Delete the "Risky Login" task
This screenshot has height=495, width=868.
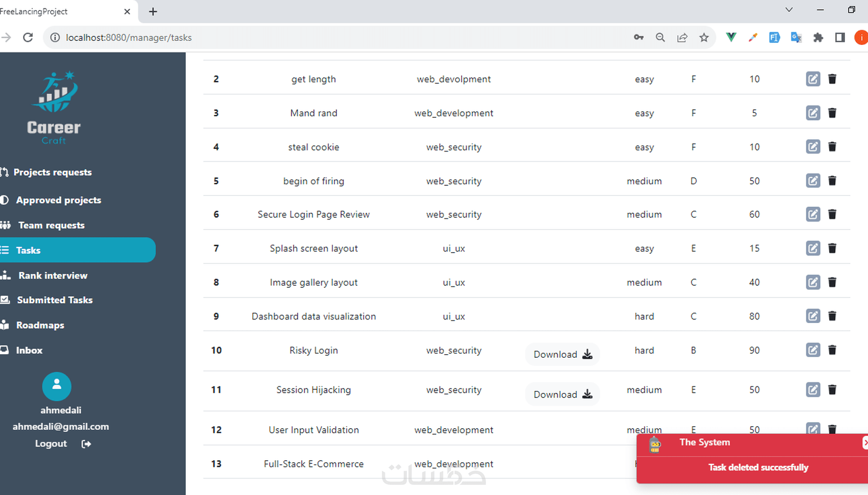[832, 350]
